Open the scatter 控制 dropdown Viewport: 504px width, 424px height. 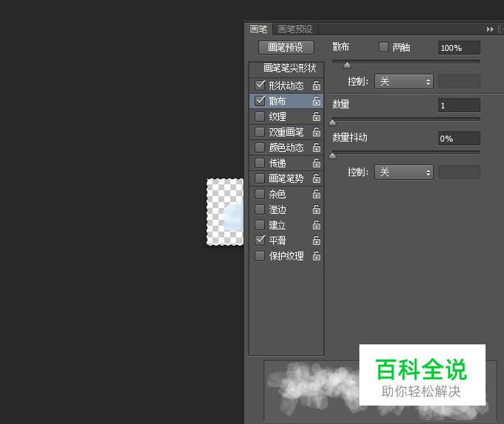(404, 82)
